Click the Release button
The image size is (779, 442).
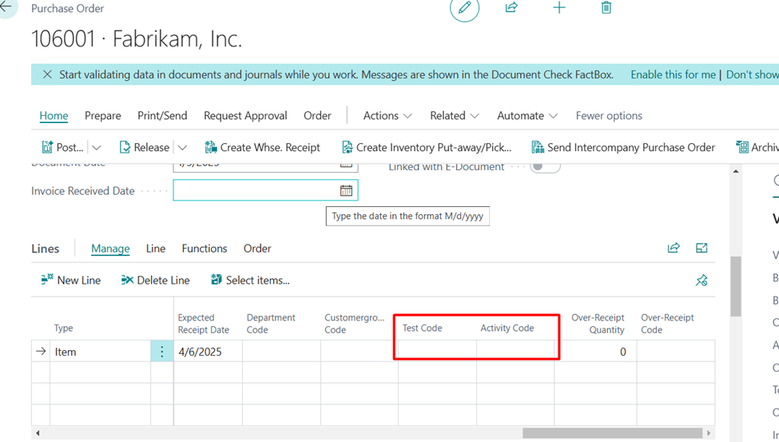pyautogui.click(x=145, y=147)
